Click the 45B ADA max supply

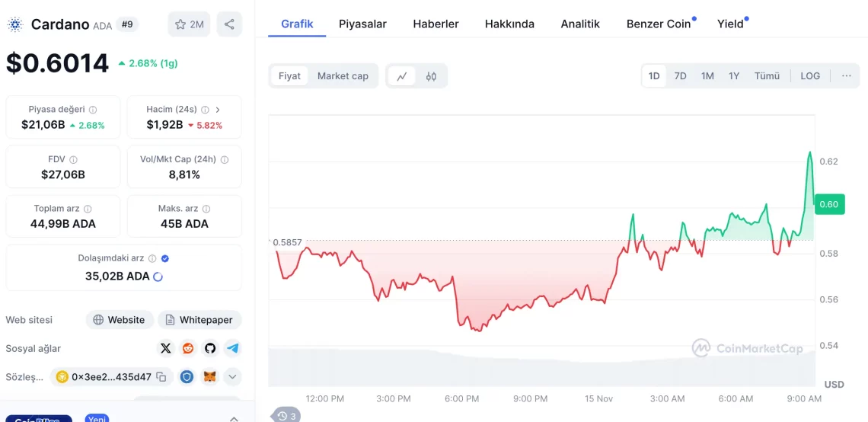[184, 224]
